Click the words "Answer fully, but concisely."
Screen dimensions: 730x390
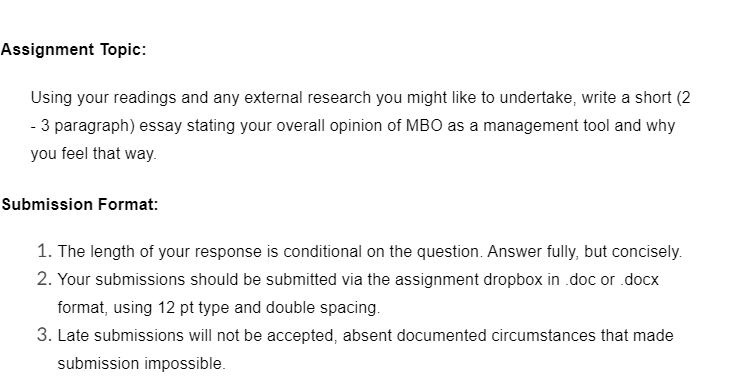[x=584, y=252]
